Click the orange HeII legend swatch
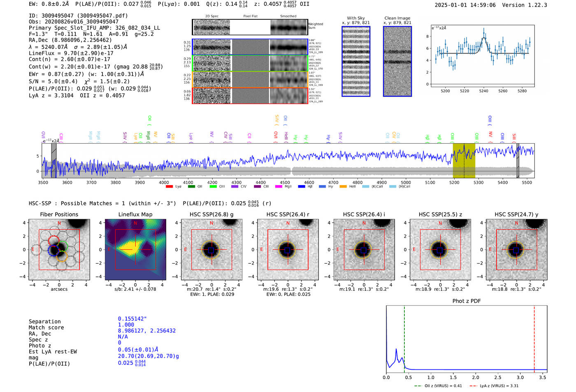 [343, 187]
